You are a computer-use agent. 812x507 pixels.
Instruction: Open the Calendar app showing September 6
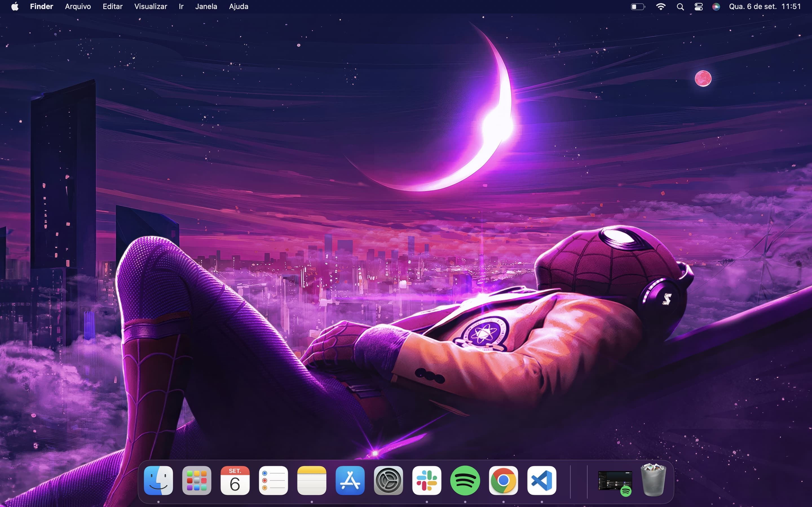235,480
